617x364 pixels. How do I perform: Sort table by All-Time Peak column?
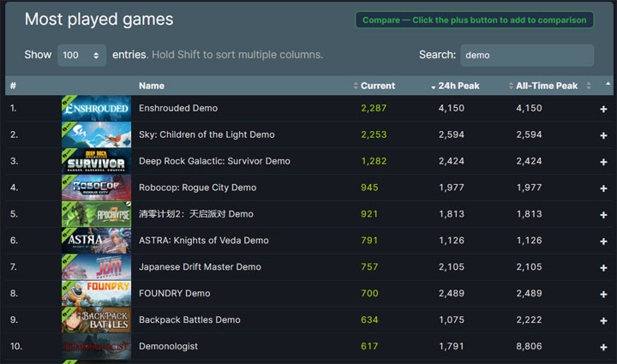547,86
